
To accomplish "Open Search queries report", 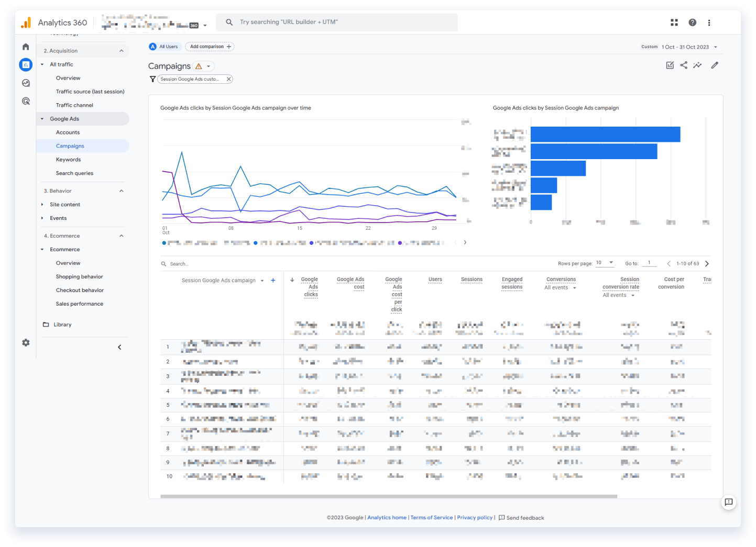I will click(74, 173).
